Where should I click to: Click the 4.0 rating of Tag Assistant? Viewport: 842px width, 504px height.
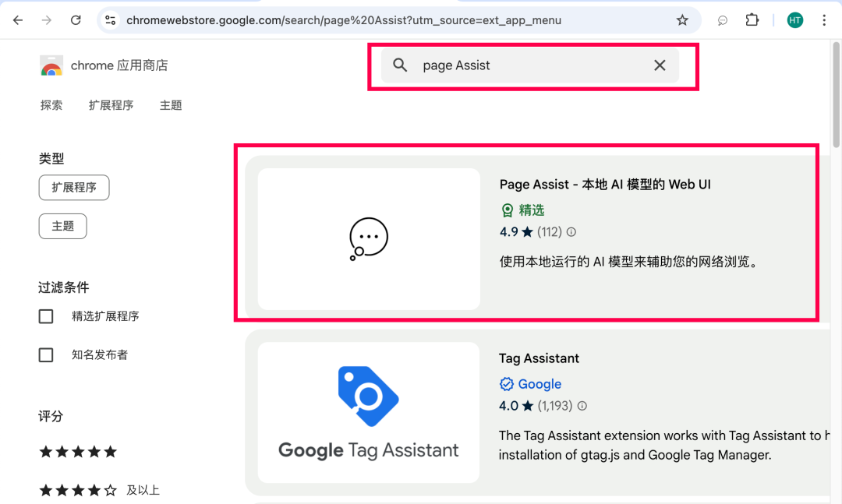508,406
